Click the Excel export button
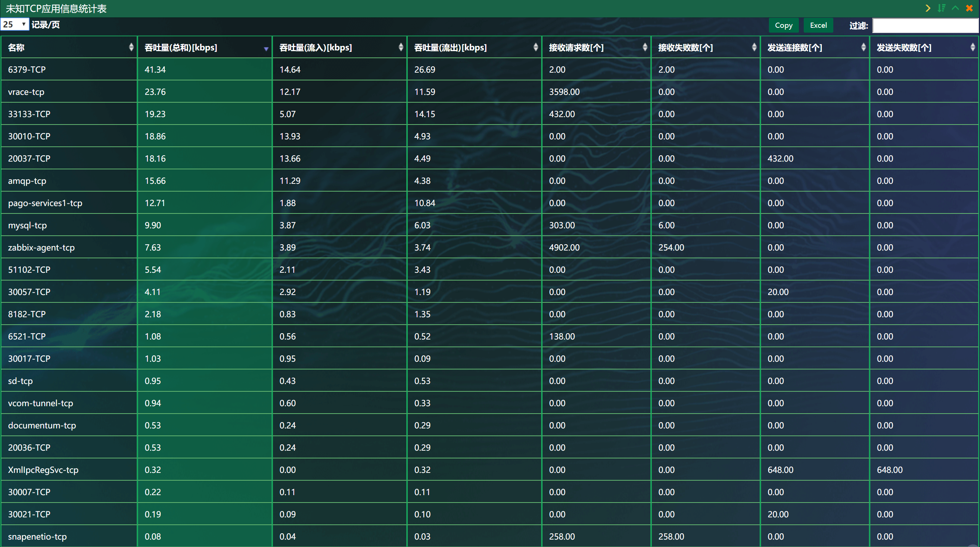This screenshot has height=547, width=980. pos(818,25)
